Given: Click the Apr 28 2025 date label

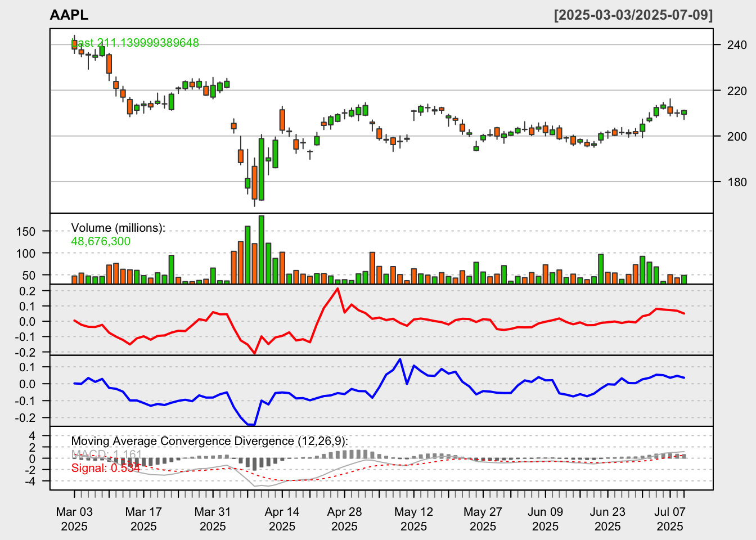Looking at the screenshot, I should pyautogui.click(x=344, y=519).
